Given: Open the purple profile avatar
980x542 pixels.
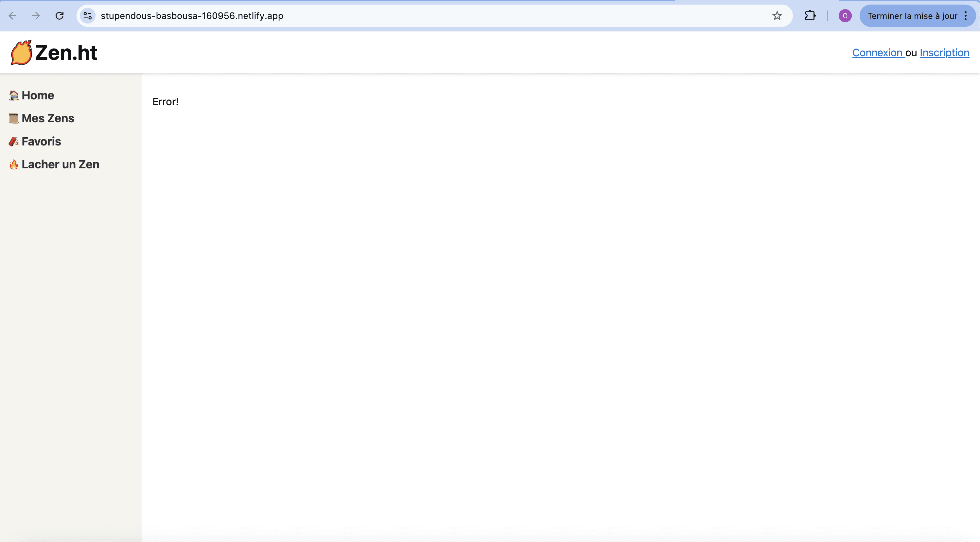Looking at the screenshot, I should click(845, 16).
